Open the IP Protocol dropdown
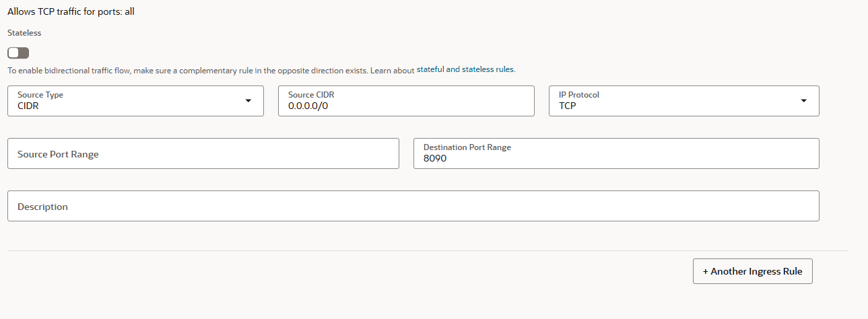The height and width of the screenshot is (319, 868). (x=683, y=101)
